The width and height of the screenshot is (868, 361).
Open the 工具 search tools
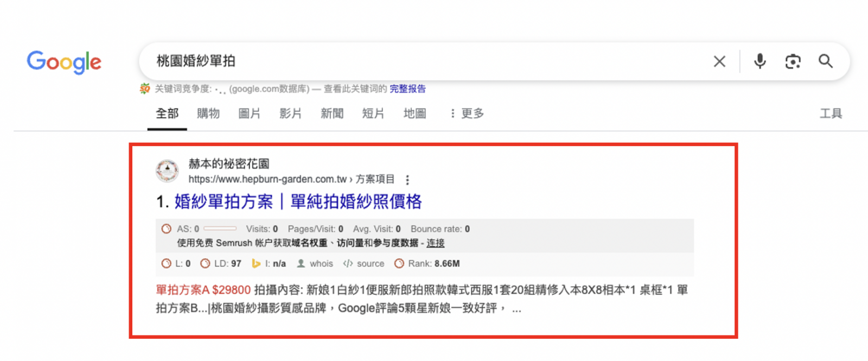pyautogui.click(x=831, y=113)
